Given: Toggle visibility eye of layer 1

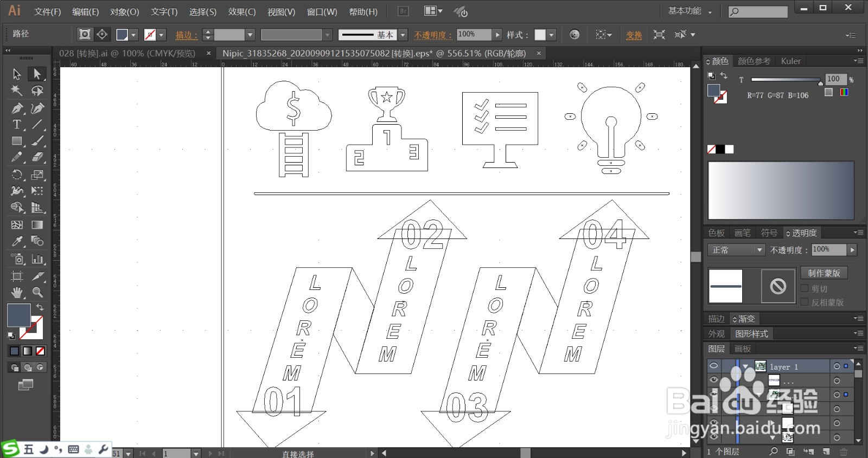Looking at the screenshot, I should click(714, 366).
